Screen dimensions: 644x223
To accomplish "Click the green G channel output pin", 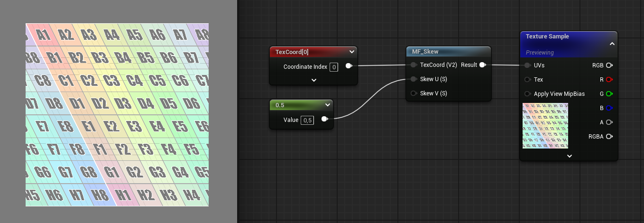I will (609, 94).
